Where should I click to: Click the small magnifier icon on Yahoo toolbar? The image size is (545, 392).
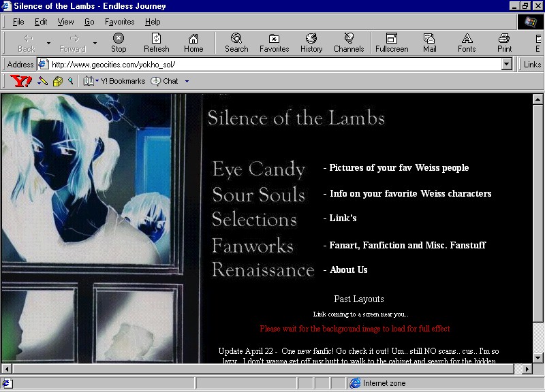71,81
